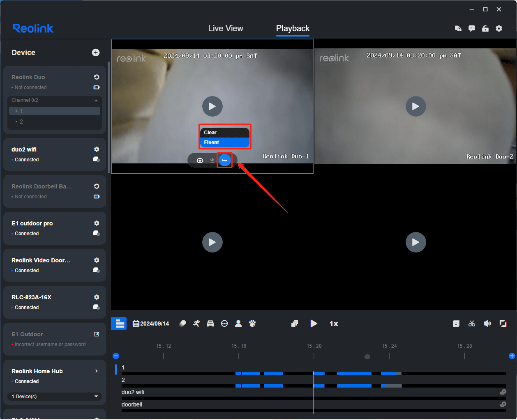The width and height of the screenshot is (517, 420).
Task: Toggle full screen playback
Action: click(x=503, y=324)
